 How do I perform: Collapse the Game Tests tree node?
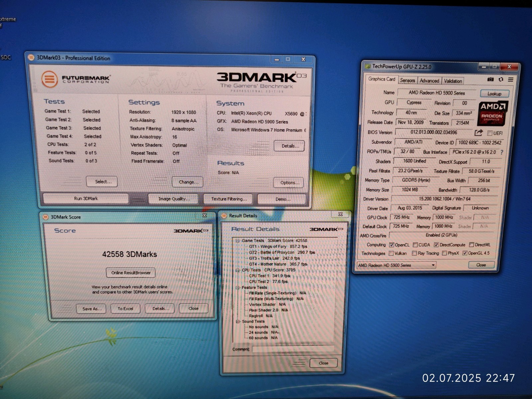[237, 241]
